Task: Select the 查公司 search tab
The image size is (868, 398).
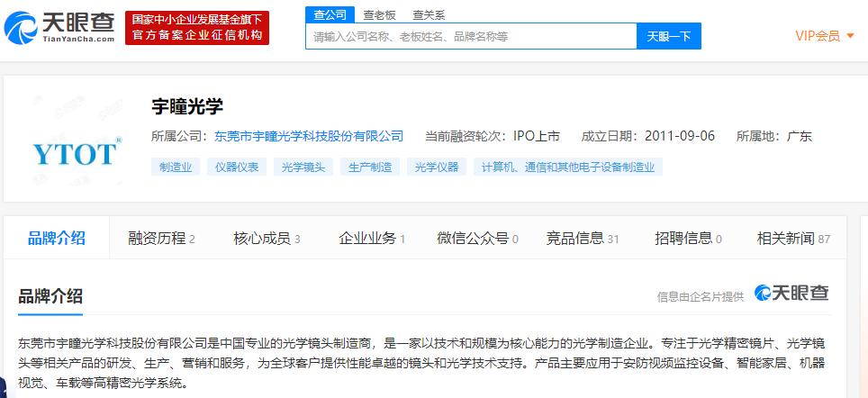Action: pos(330,15)
